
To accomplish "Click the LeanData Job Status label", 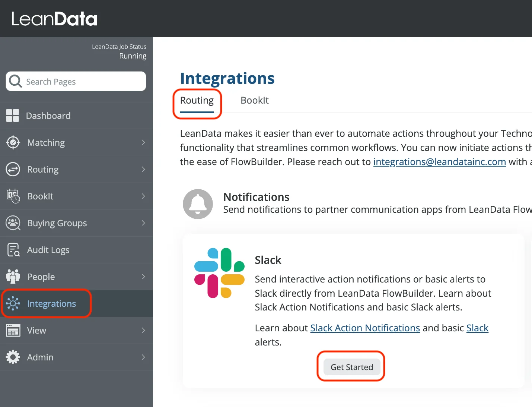I will click(119, 47).
